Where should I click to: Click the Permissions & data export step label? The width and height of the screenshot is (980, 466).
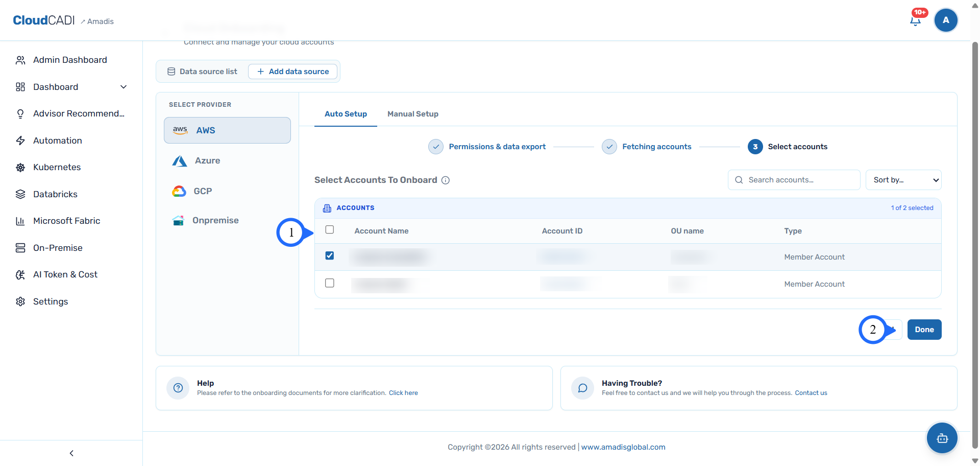coord(497,147)
